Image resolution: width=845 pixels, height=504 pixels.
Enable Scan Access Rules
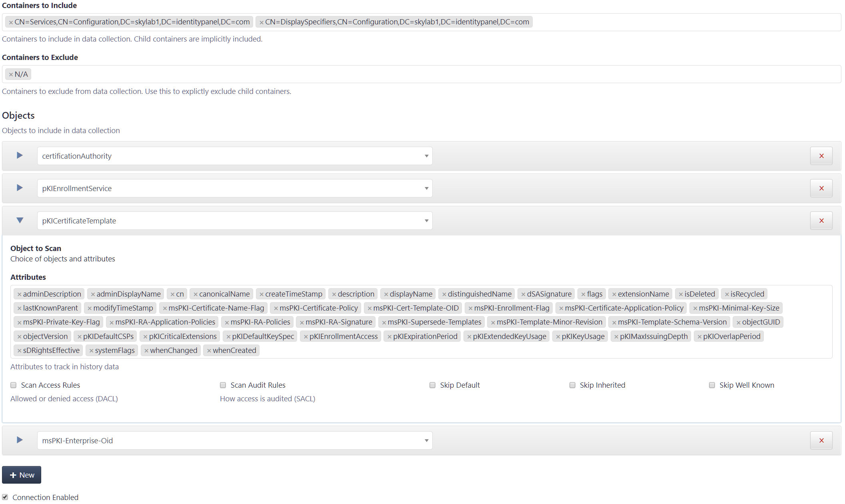point(13,385)
